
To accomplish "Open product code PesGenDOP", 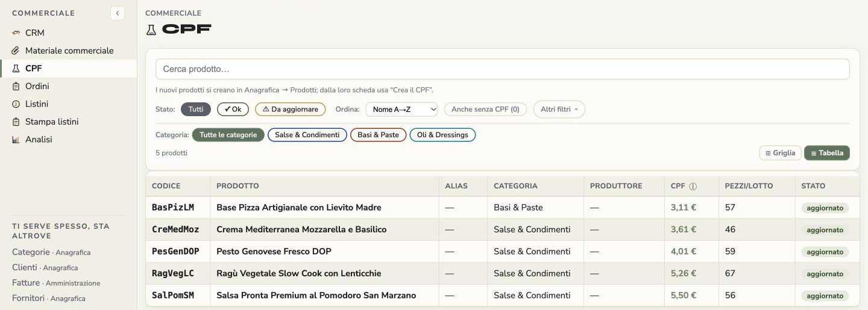I will tap(175, 252).
